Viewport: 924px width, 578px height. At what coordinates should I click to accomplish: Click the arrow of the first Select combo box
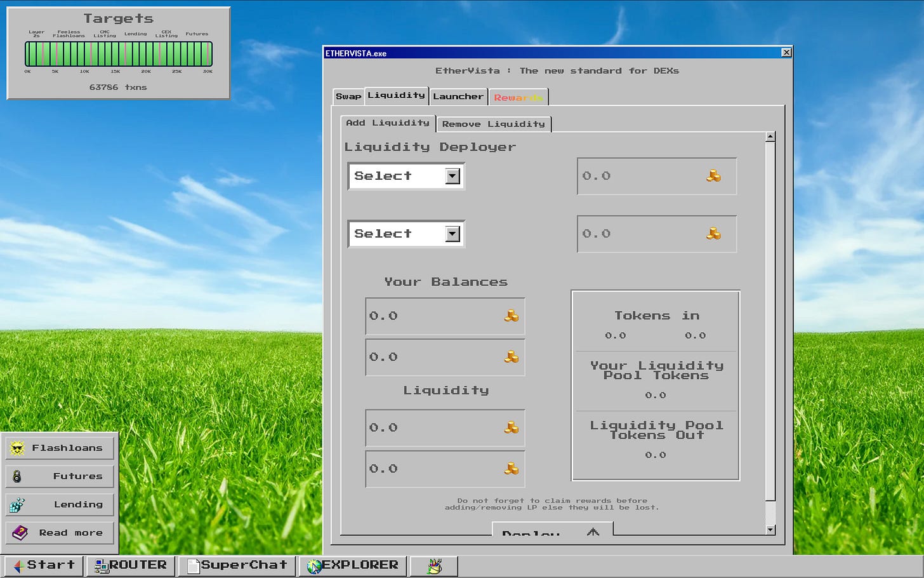coord(452,176)
